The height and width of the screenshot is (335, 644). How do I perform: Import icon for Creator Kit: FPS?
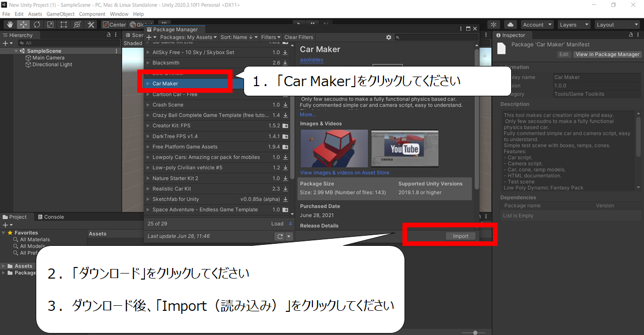(x=285, y=126)
